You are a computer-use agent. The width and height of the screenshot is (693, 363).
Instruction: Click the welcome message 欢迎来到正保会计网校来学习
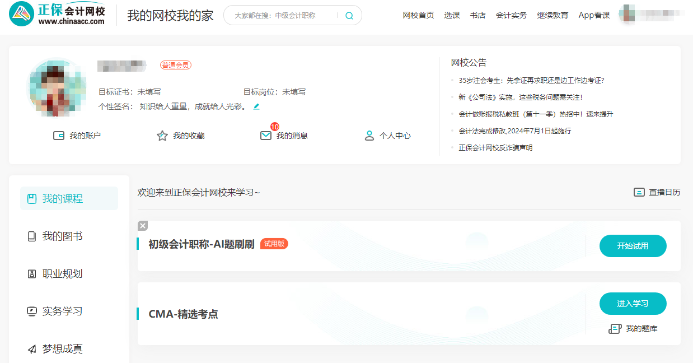pos(199,192)
